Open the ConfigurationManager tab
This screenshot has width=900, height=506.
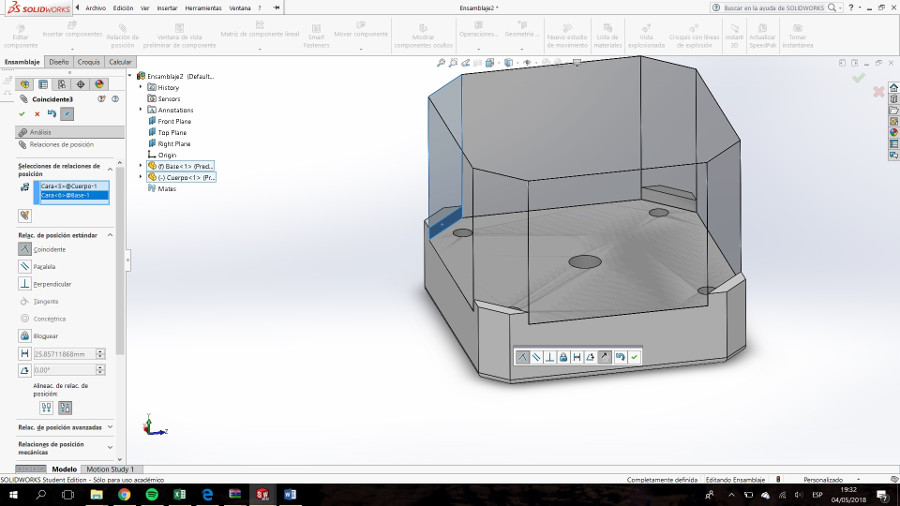(x=61, y=84)
